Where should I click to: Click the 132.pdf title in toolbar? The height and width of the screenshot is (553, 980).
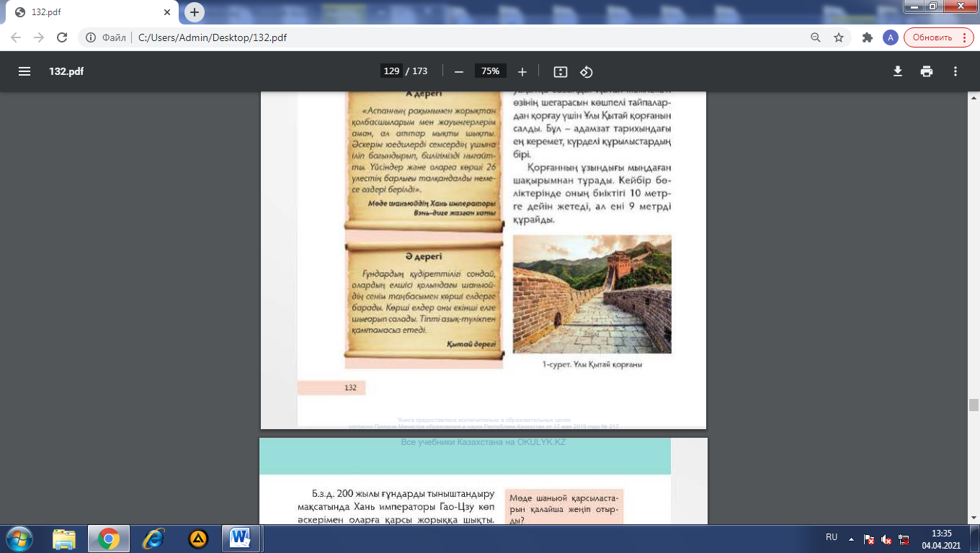(66, 71)
